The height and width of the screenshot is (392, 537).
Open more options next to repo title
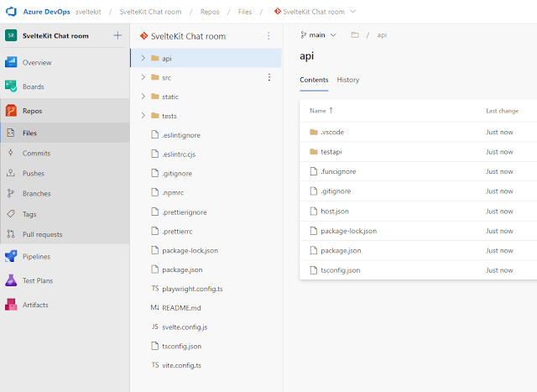[x=268, y=35]
